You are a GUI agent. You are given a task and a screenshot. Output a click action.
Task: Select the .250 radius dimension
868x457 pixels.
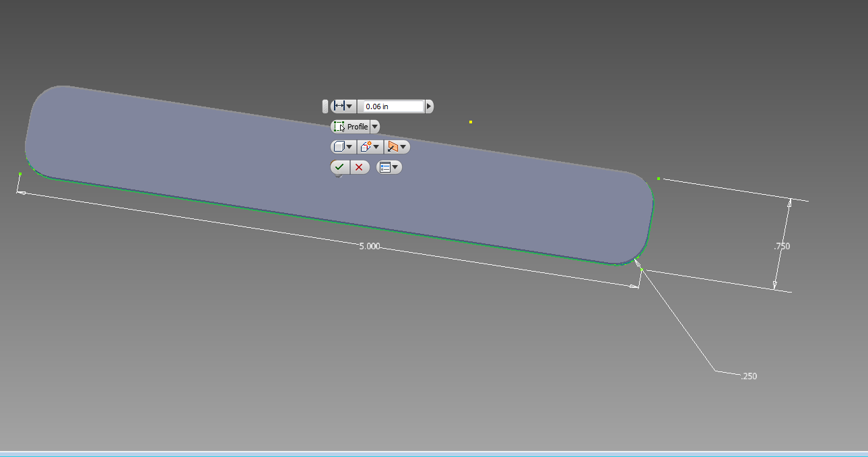[x=748, y=376]
